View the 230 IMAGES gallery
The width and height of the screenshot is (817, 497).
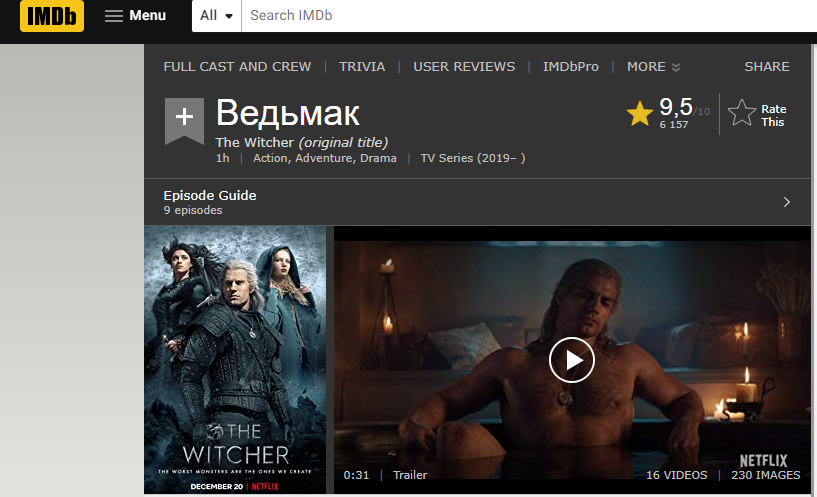(x=765, y=475)
